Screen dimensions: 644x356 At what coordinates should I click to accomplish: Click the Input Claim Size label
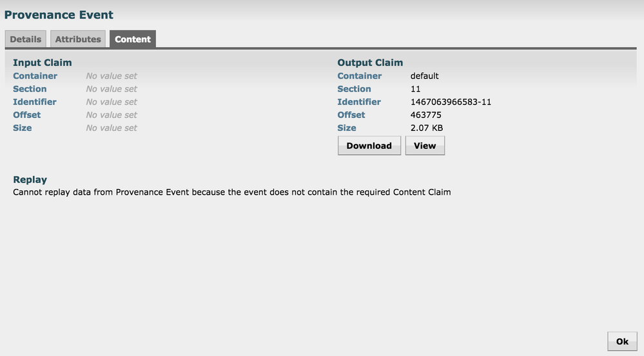click(22, 128)
